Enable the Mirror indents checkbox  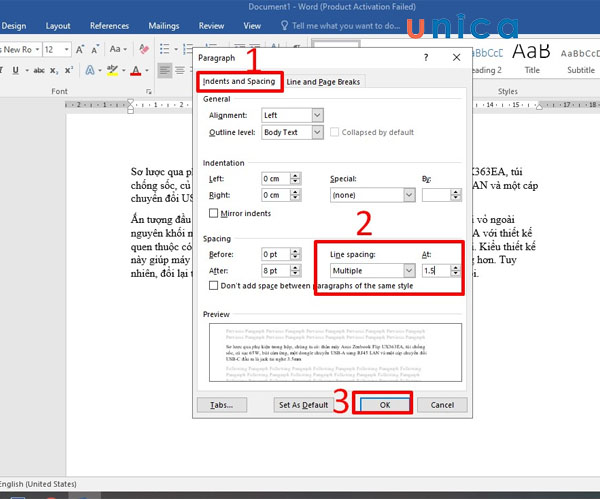[x=214, y=213]
